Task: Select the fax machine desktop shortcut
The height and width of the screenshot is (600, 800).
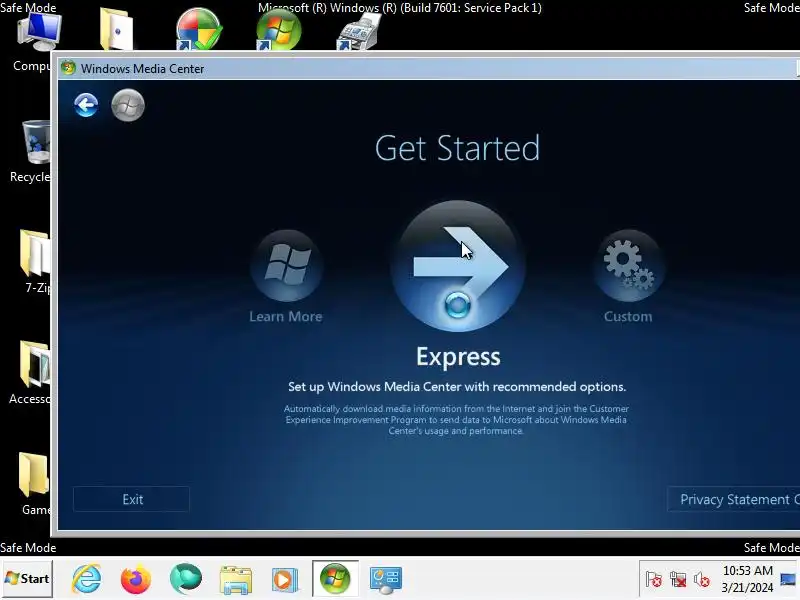Action: coord(358,31)
